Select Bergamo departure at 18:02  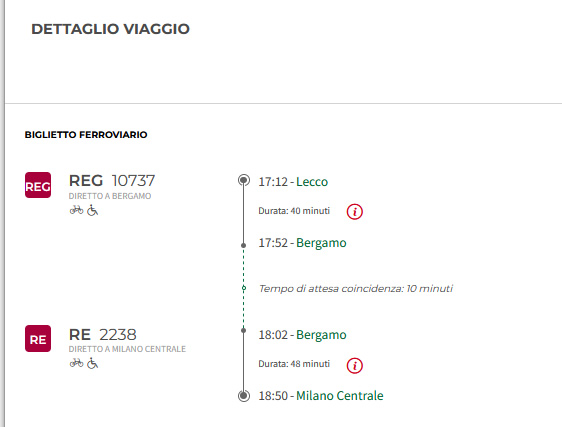click(x=321, y=335)
